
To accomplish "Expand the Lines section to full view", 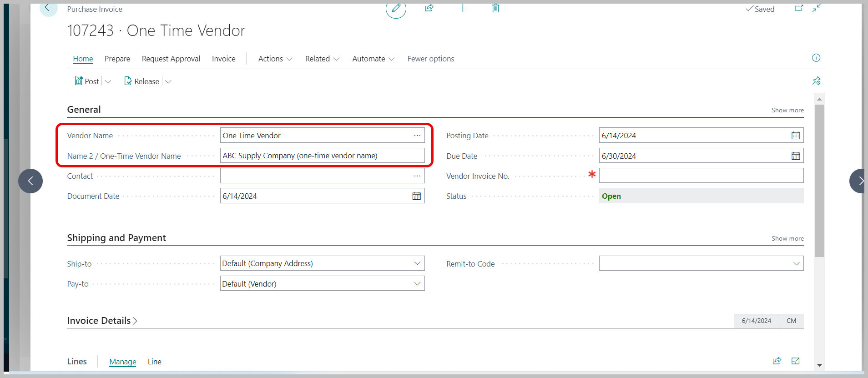I will (796, 361).
